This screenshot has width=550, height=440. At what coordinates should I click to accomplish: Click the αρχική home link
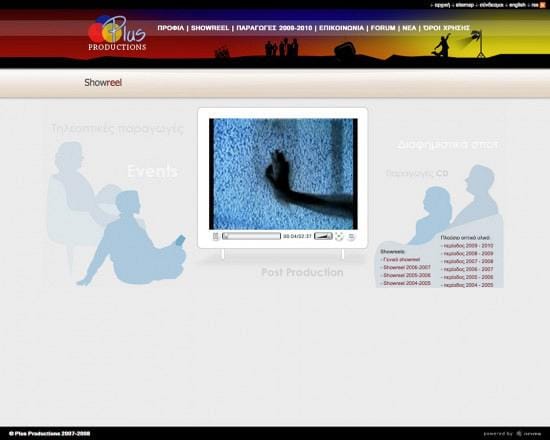(x=442, y=5)
